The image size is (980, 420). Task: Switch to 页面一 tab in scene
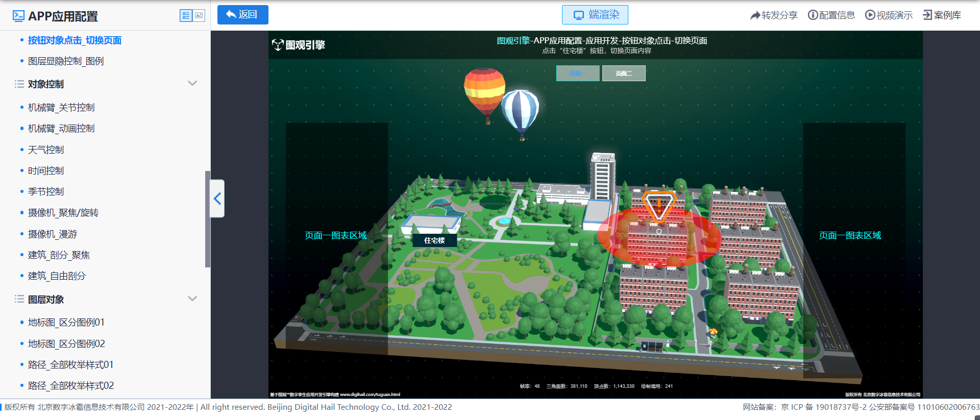click(578, 73)
